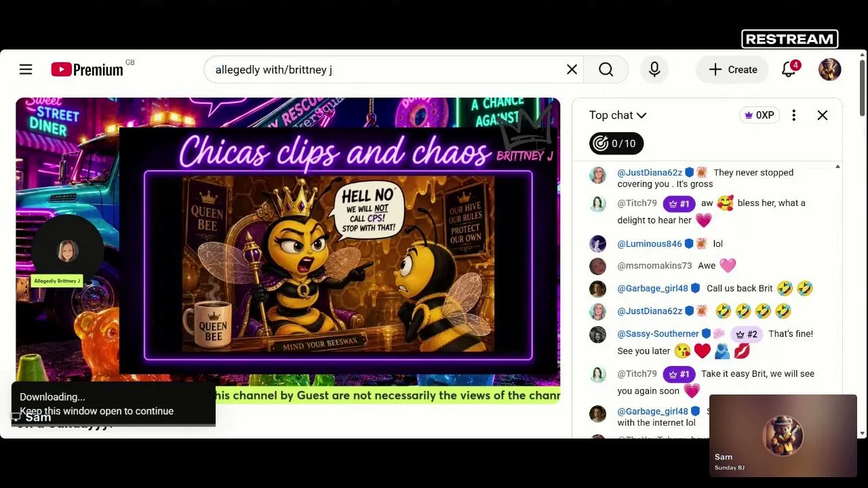
Task: Open the notifications bell showing 4
Action: coord(789,69)
